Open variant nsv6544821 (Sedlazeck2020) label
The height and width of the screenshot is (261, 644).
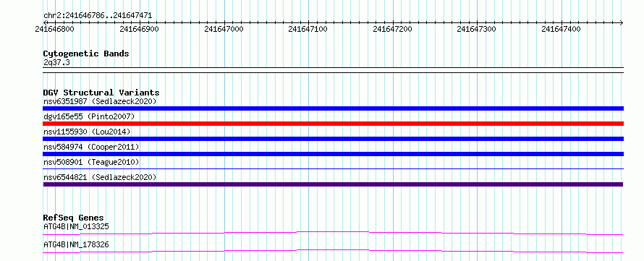click(100, 177)
